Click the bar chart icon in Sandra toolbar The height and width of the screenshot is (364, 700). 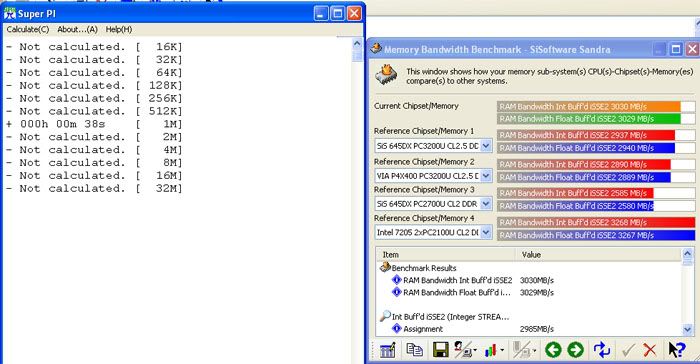[490, 350]
